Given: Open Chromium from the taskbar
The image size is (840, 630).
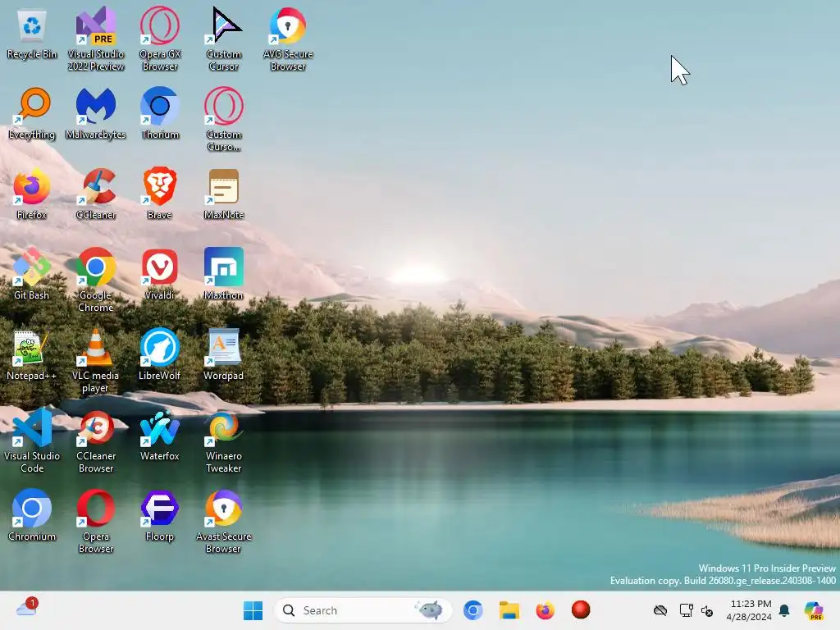Looking at the screenshot, I should click(x=473, y=610).
